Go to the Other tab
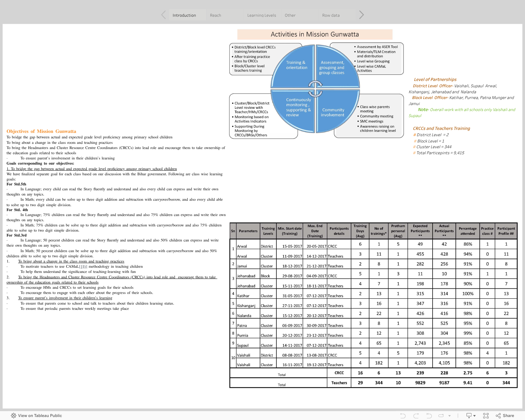 point(290,15)
